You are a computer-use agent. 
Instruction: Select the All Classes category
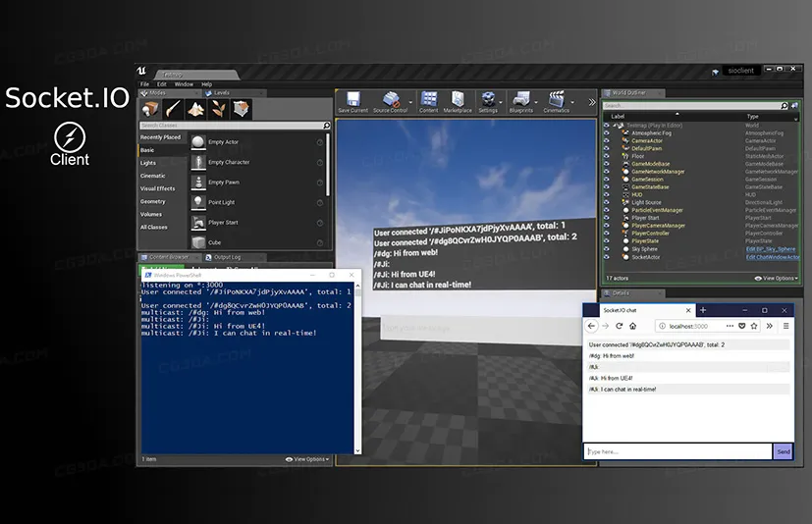click(154, 228)
